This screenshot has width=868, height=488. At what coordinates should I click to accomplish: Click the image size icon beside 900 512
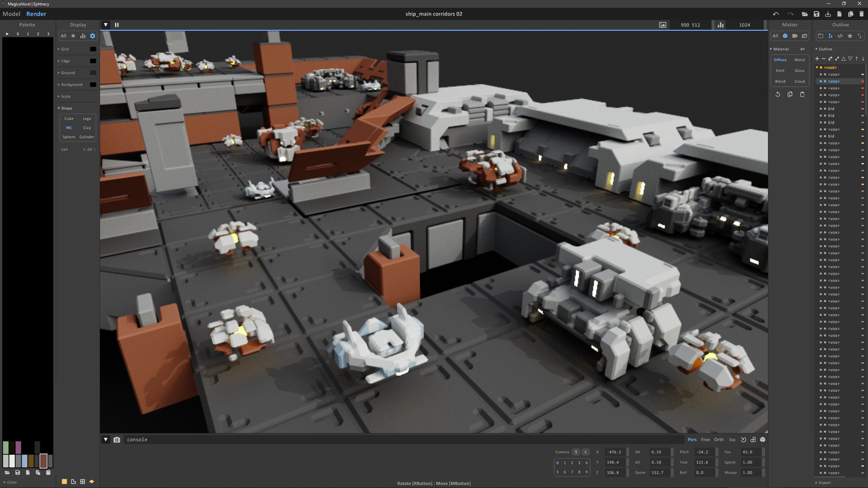click(663, 25)
